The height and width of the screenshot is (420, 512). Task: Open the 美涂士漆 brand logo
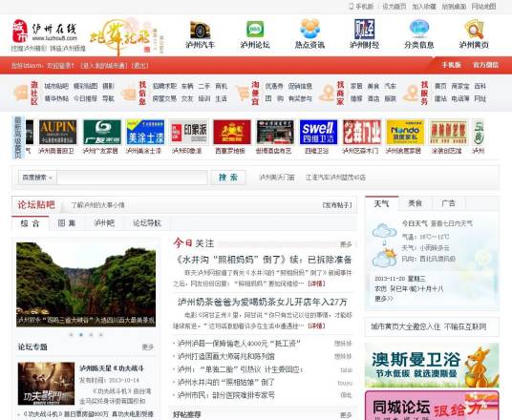point(145,132)
